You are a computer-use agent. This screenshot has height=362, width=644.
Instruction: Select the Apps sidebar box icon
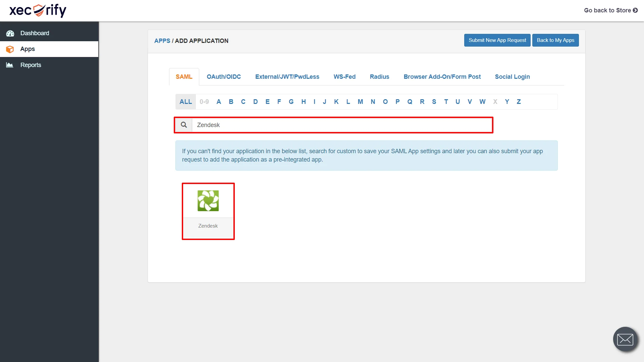pyautogui.click(x=10, y=49)
